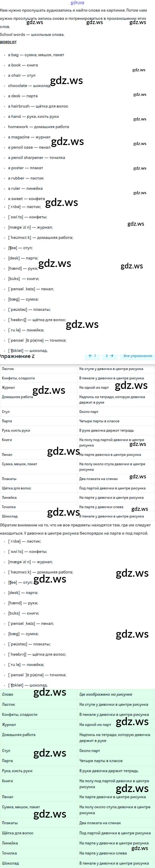
Task: Click 'a hairbrush — щётка для волос' entry
Action: coord(38,106)
